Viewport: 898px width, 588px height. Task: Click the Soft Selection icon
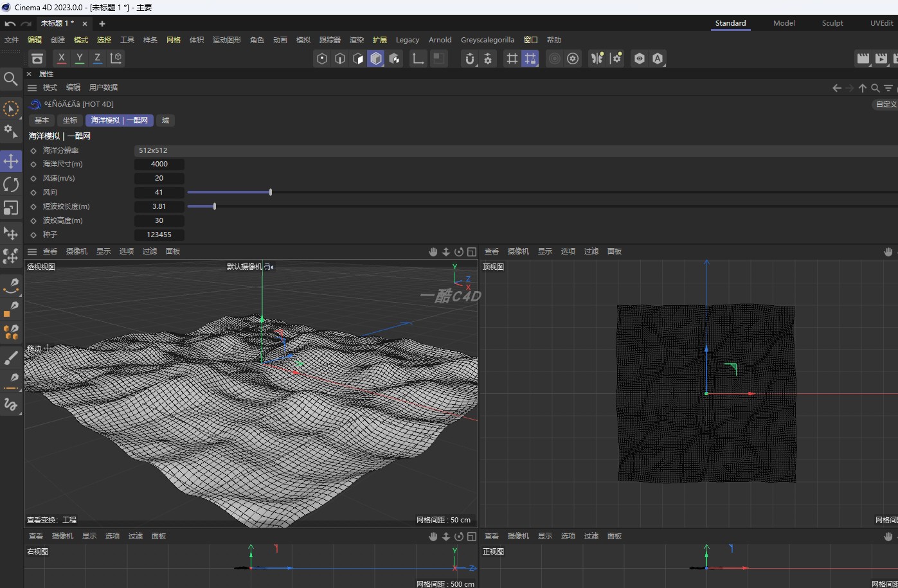point(555,58)
